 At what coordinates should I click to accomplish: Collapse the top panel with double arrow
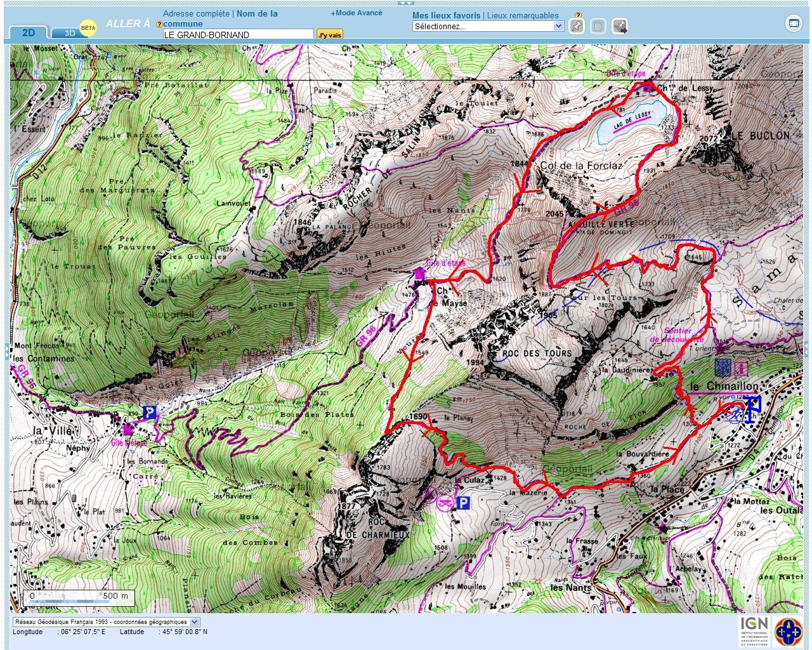(x=405, y=3)
